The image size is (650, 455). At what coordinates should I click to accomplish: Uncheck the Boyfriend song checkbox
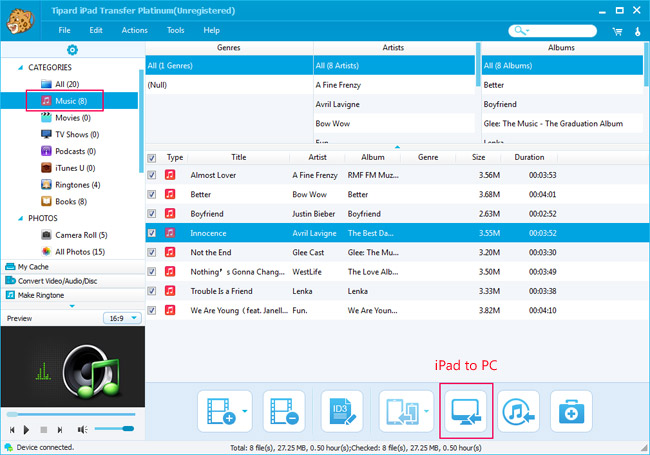152,214
